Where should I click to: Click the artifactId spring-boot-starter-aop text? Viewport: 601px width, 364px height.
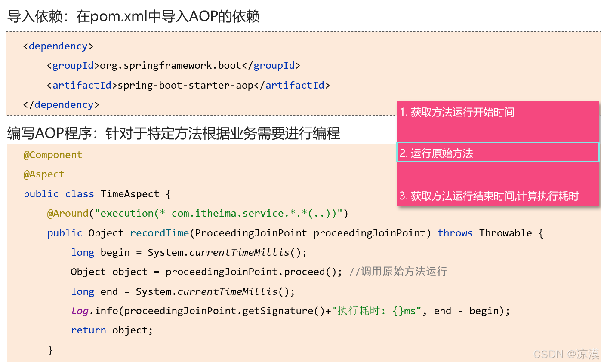(188, 85)
